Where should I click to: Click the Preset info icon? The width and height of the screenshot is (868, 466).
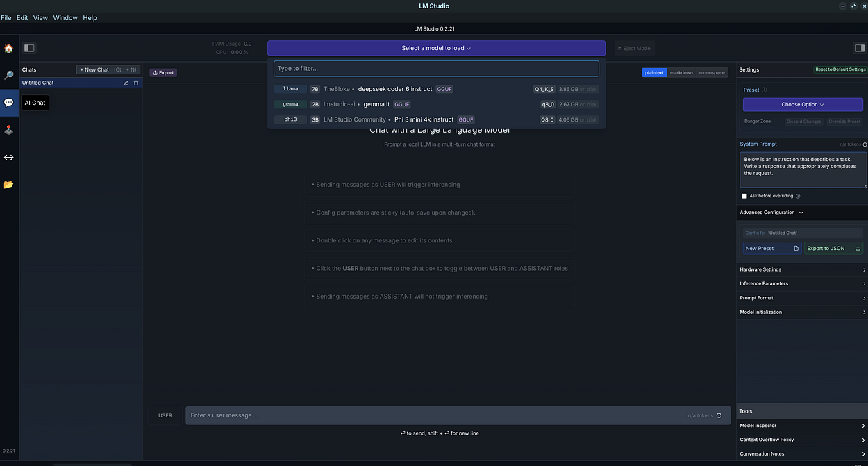tap(765, 90)
